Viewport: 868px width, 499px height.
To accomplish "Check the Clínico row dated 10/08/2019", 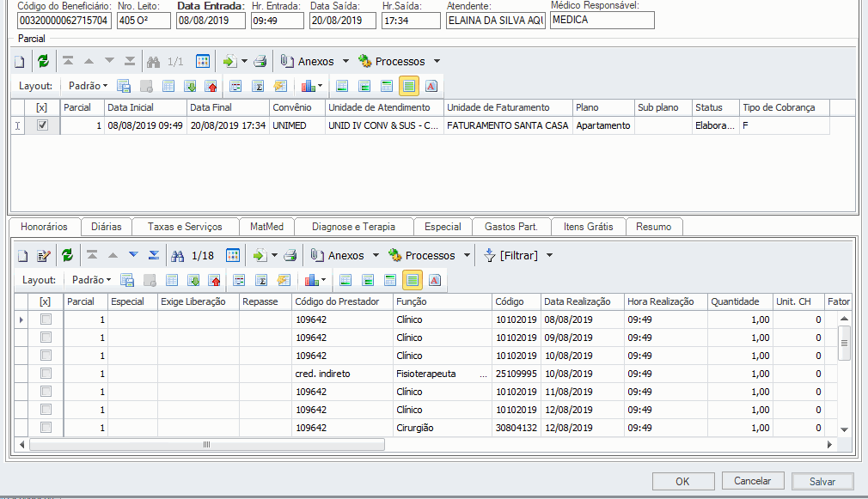I will point(46,356).
